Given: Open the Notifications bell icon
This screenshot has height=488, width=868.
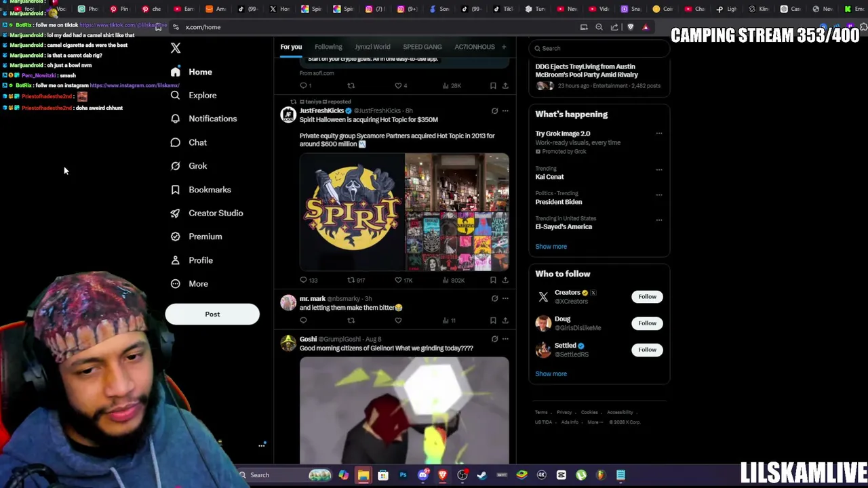Looking at the screenshot, I should [176, 119].
